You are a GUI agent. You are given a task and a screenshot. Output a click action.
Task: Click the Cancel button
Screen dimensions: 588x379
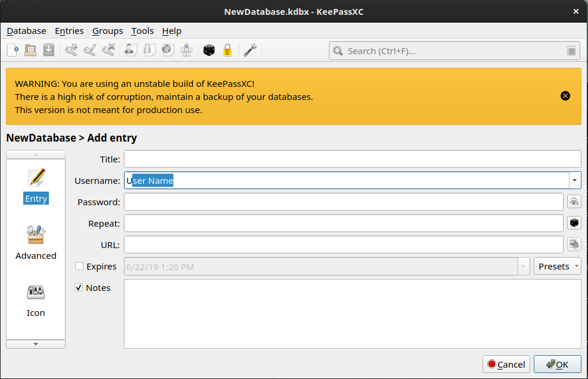(x=506, y=364)
